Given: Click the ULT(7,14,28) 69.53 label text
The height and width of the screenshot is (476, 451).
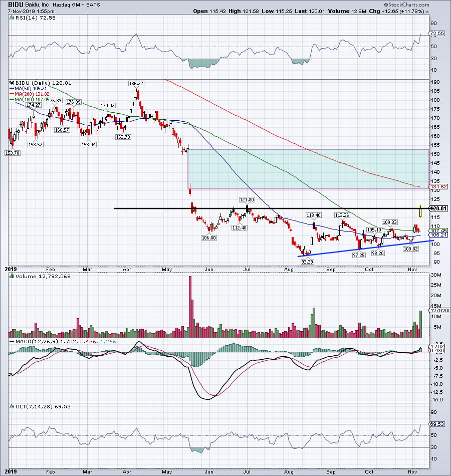Looking at the screenshot, I should tap(43, 406).
